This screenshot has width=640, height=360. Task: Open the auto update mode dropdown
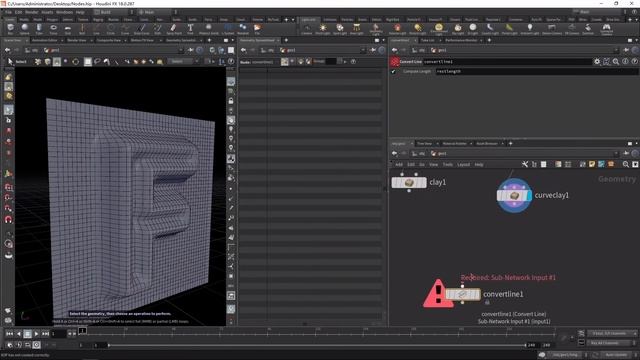pyautogui.click(x=616, y=355)
